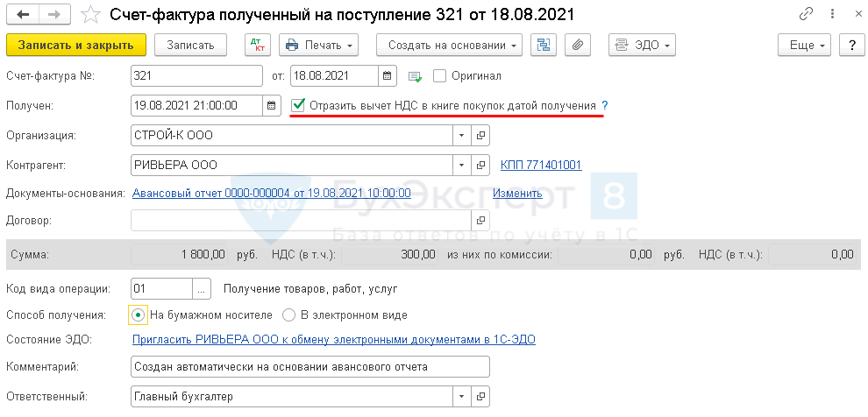
Task: Copy link using chain icon at top right
Action: tap(806, 15)
